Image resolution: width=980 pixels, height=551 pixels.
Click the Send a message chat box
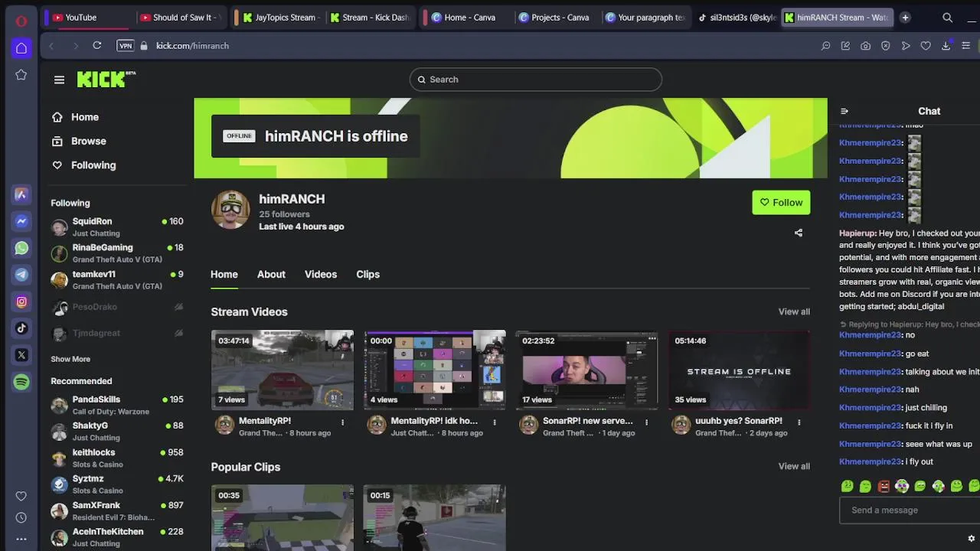tap(910, 510)
